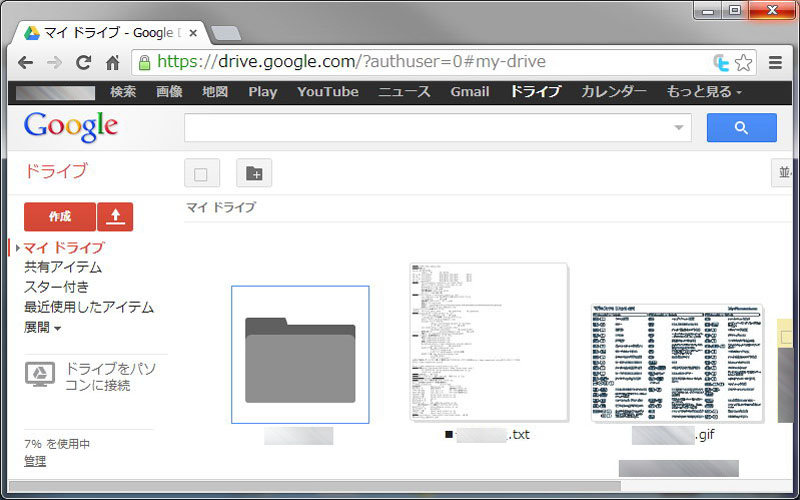Open スター付き in the sidebar
Screen dimensions: 800x500
[56, 287]
